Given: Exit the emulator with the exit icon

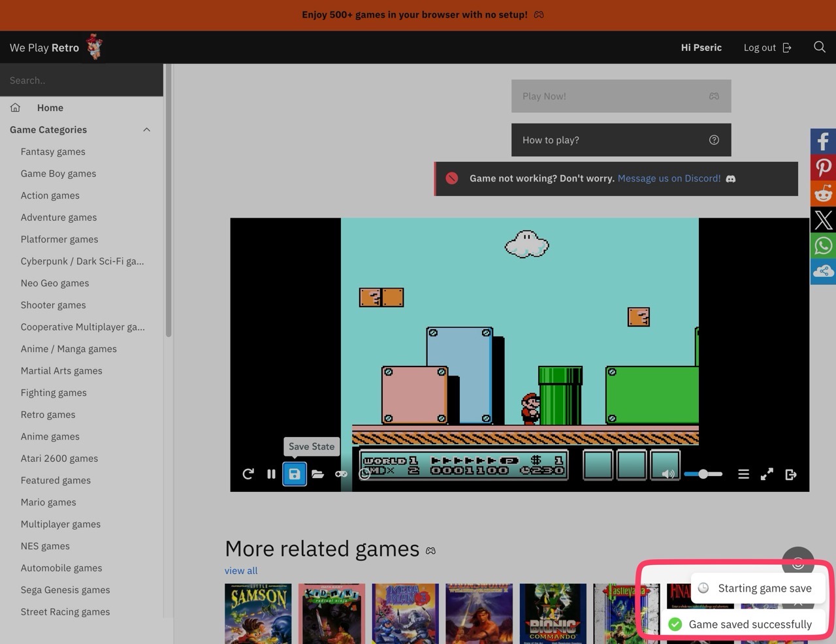Looking at the screenshot, I should pyautogui.click(x=790, y=474).
